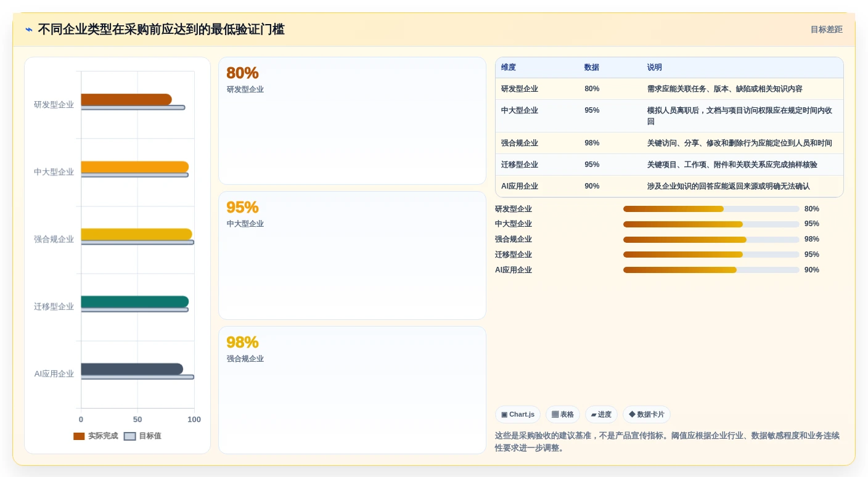868x477 pixels.
Task: Click the 维度 table column header
Action: (509, 68)
